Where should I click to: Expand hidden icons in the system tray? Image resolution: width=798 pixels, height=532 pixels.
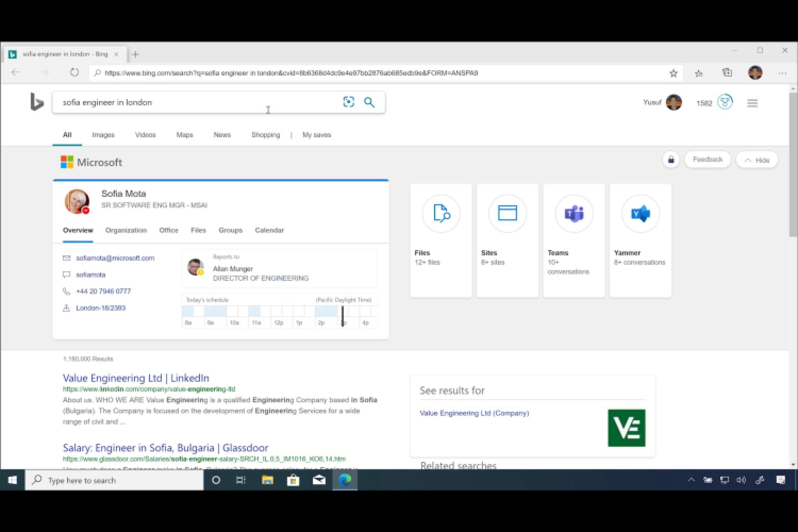point(691,480)
